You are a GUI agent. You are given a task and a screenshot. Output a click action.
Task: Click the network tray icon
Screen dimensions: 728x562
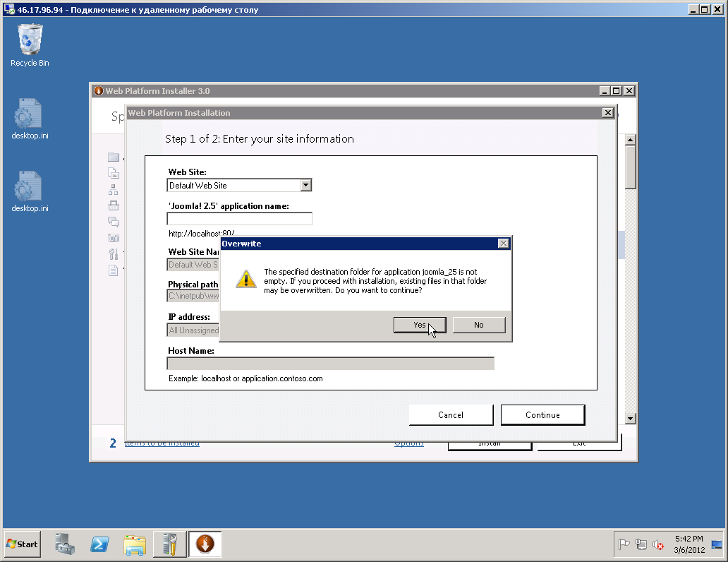pyautogui.click(x=641, y=544)
